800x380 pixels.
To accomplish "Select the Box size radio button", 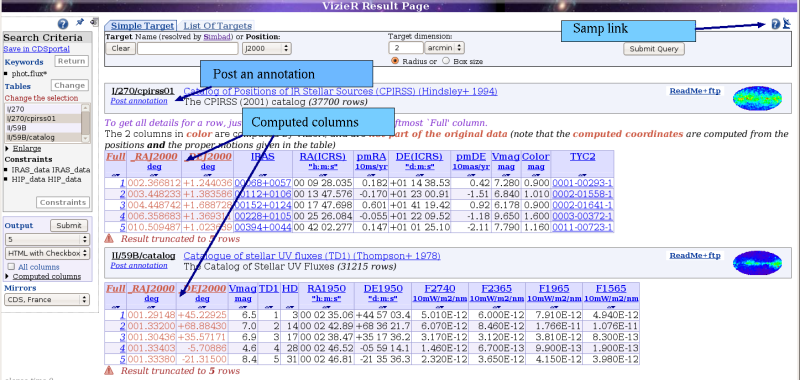I will (445, 61).
